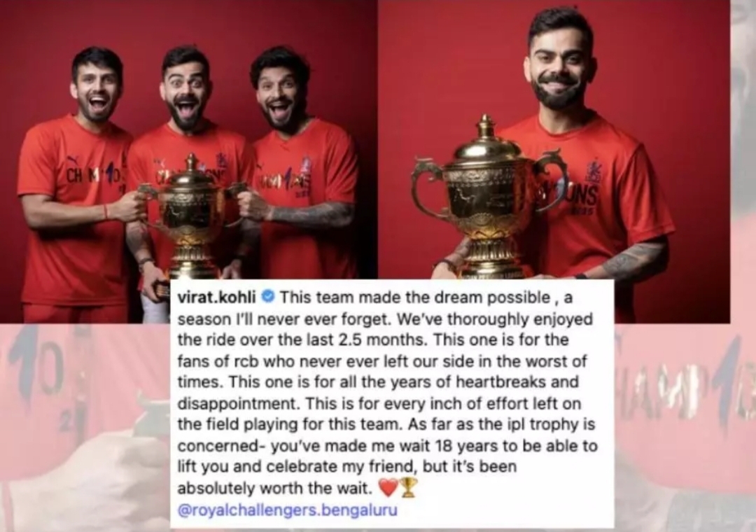Click the trophy emoji ending the caption
The height and width of the screenshot is (532, 756).
pos(408,487)
